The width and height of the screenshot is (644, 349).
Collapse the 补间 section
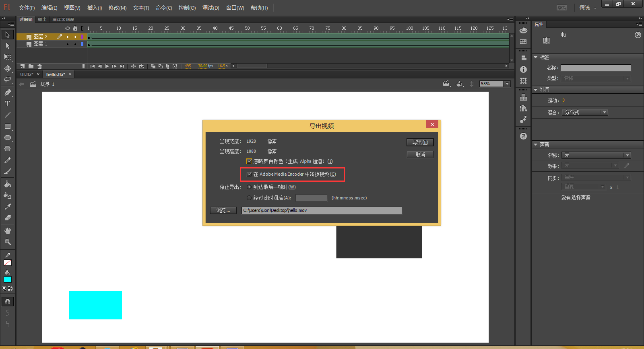coord(536,90)
